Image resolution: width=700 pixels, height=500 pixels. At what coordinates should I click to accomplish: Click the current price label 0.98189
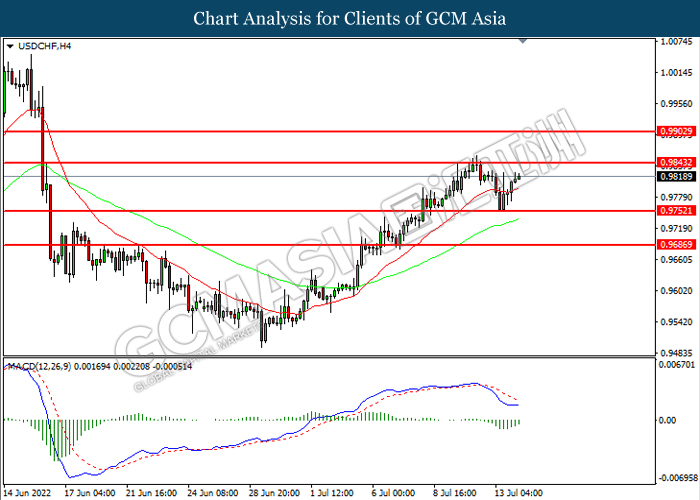pos(676,176)
